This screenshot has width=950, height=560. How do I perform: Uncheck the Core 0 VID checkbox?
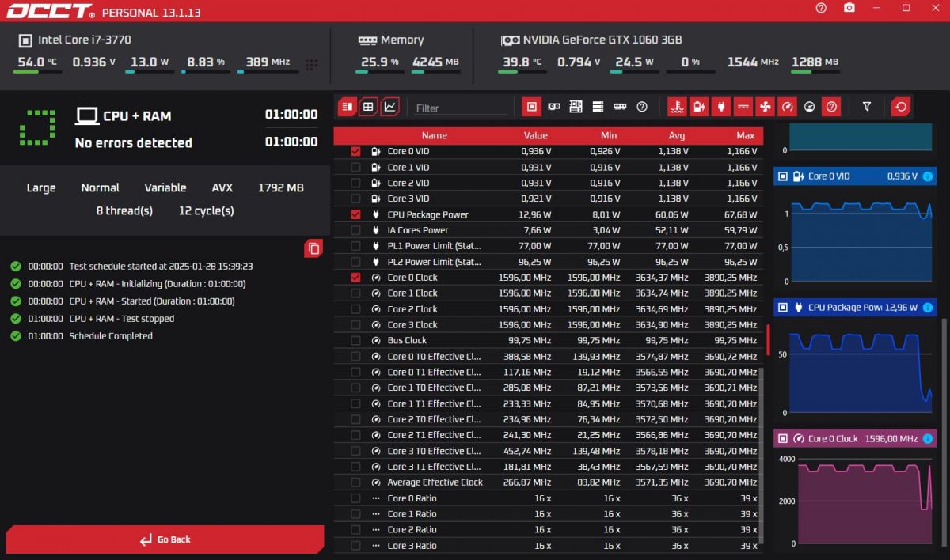tap(355, 151)
